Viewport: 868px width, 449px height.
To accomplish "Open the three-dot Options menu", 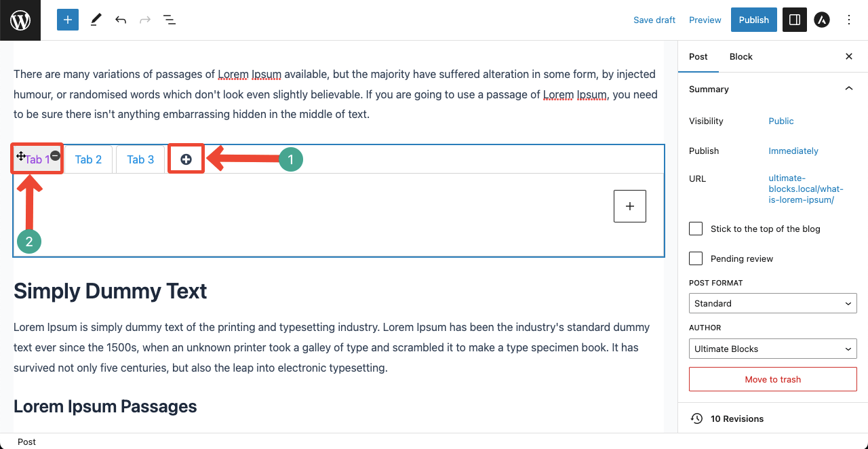I will pyautogui.click(x=849, y=20).
